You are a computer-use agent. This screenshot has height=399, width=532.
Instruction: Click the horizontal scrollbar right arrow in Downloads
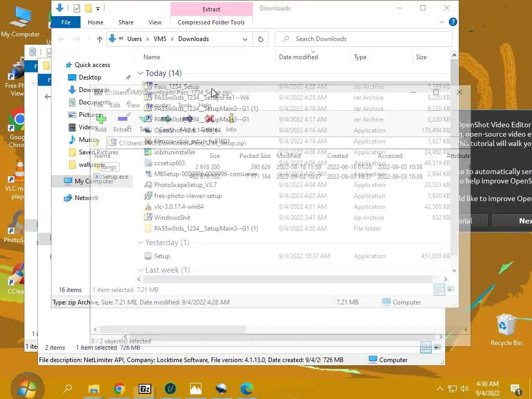445,279
